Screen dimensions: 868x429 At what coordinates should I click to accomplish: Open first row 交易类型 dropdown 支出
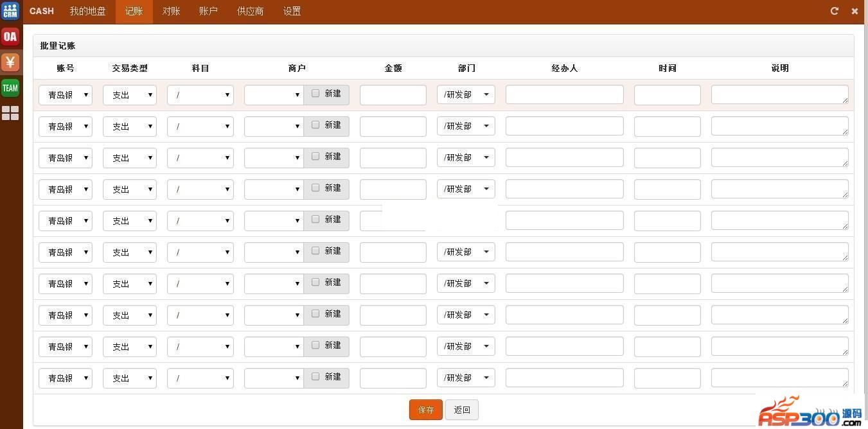click(x=130, y=95)
